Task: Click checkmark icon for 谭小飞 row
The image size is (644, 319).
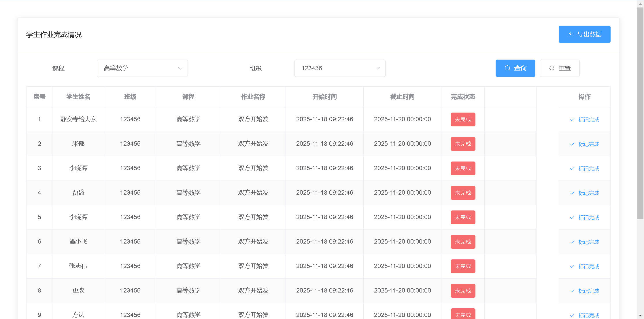Action: (572, 242)
